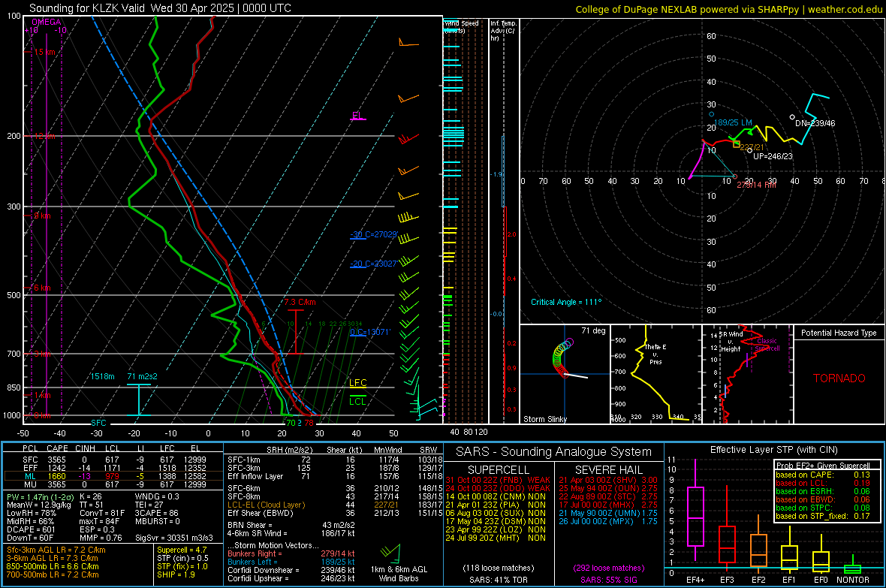Click the orange 227/21 hodograph label
Screen dimensions: 886x588
pos(752,147)
